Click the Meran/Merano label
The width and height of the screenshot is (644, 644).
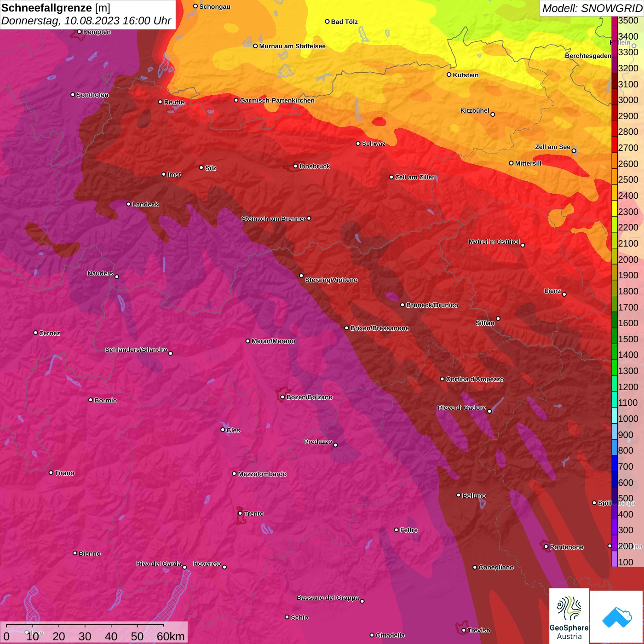point(273,341)
